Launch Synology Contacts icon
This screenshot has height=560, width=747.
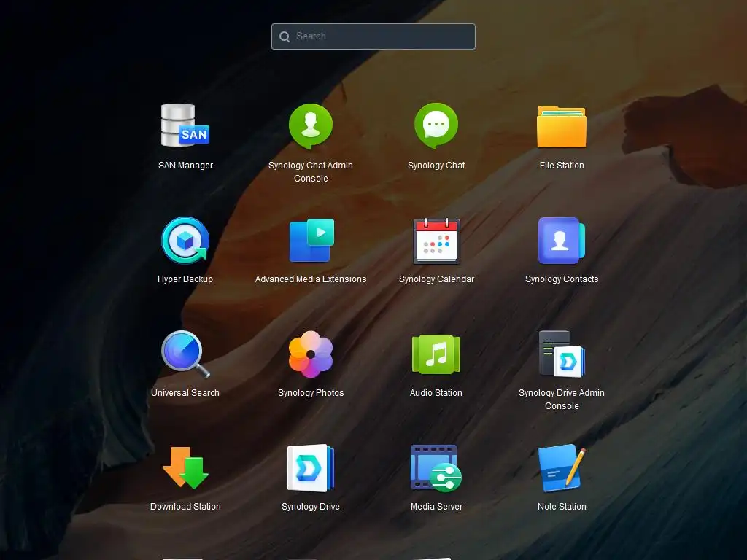pos(562,241)
